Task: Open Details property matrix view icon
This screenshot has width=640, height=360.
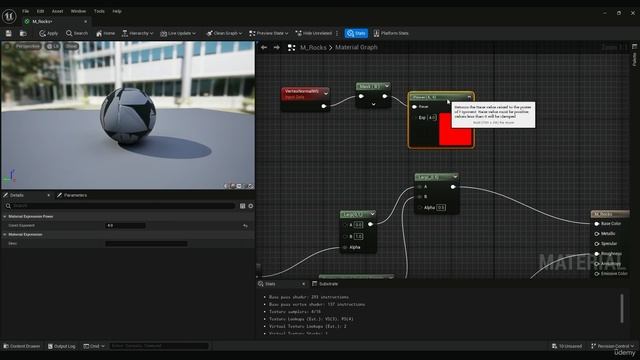Action: [242, 206]
